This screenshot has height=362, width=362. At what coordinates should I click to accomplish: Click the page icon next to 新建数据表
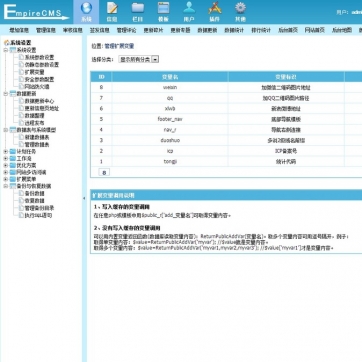(21, 137)
